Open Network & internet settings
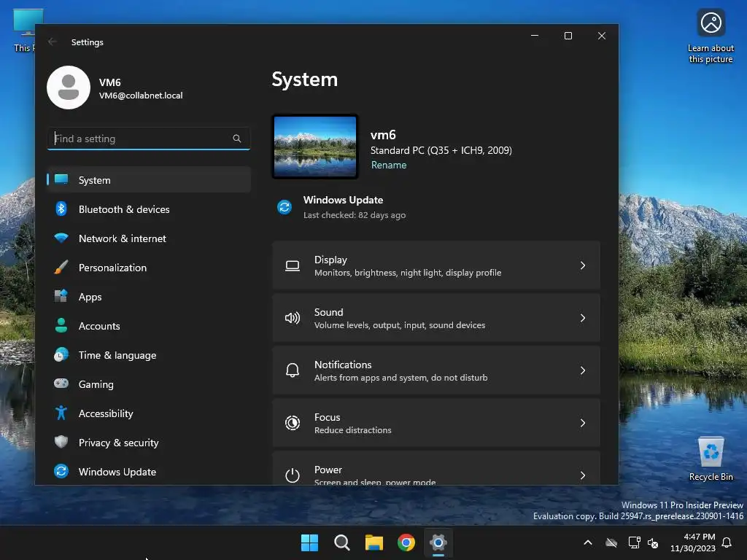 click(x=149, y=238)
